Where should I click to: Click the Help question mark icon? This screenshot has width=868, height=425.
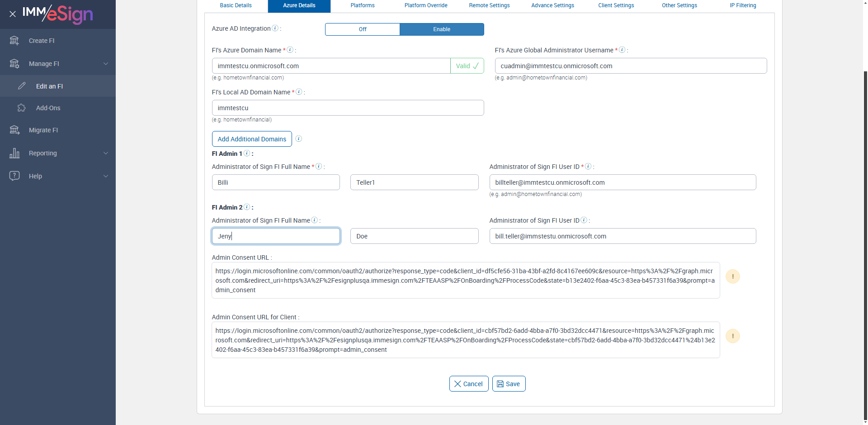14,176
